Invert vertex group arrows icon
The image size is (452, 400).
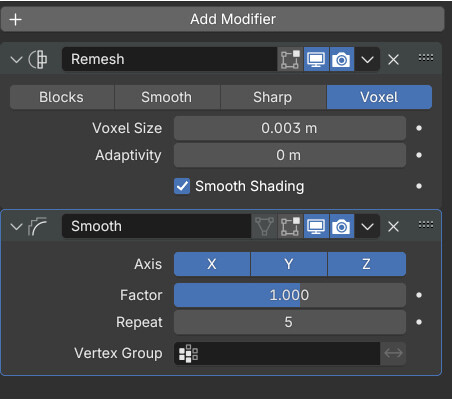pos(393,353)
